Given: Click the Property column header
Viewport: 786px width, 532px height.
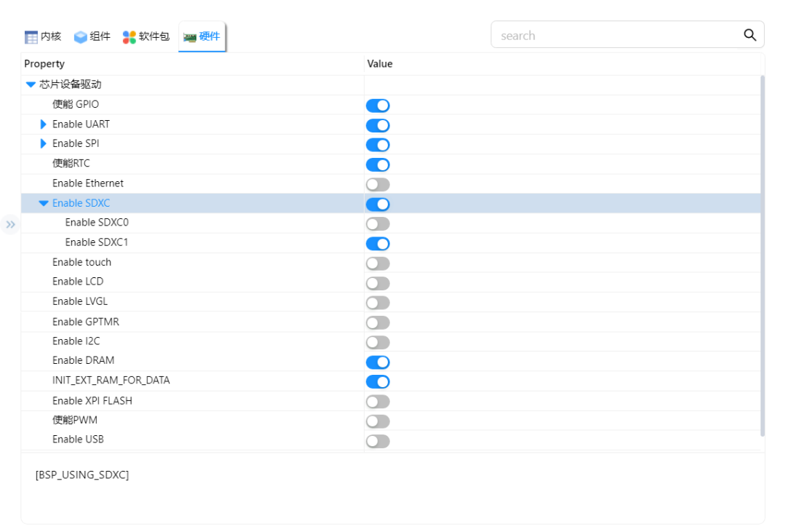Looking at the screenshot, I should click(44, 63).
